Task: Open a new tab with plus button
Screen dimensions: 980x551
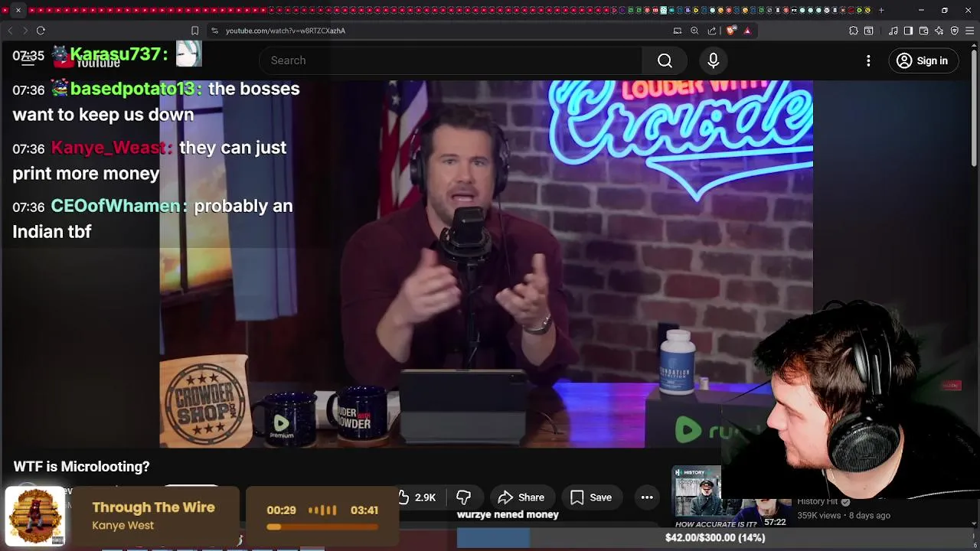Action: [881, 10]
